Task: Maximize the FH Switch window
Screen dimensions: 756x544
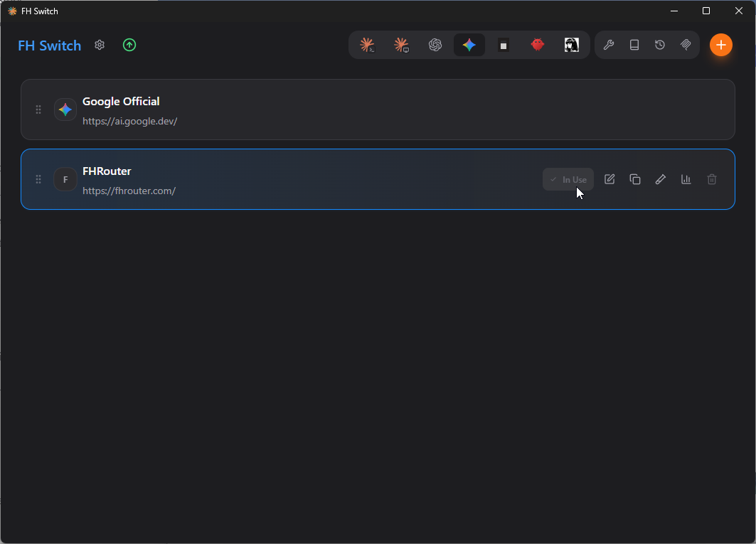Action: point(706,11)
